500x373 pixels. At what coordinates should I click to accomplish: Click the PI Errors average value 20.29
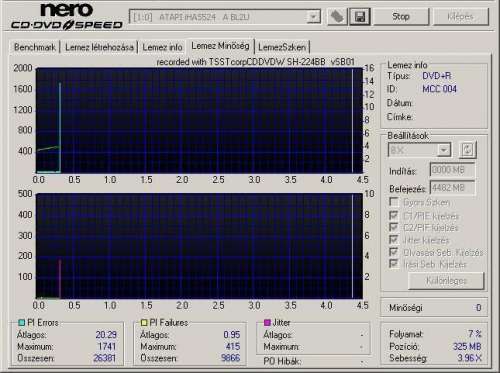pyautogui.click(x=106, y=334)
